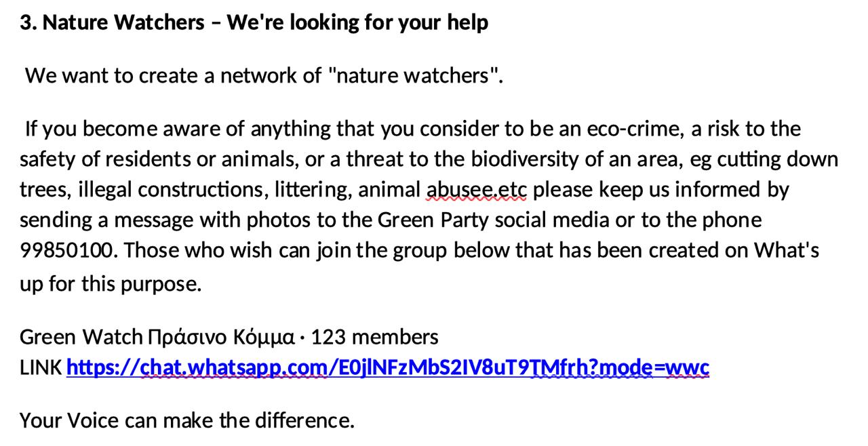Click the "3. Nature Watchers" heading
The width and height of the screenshot is (868, 446).
coord(112,22)
